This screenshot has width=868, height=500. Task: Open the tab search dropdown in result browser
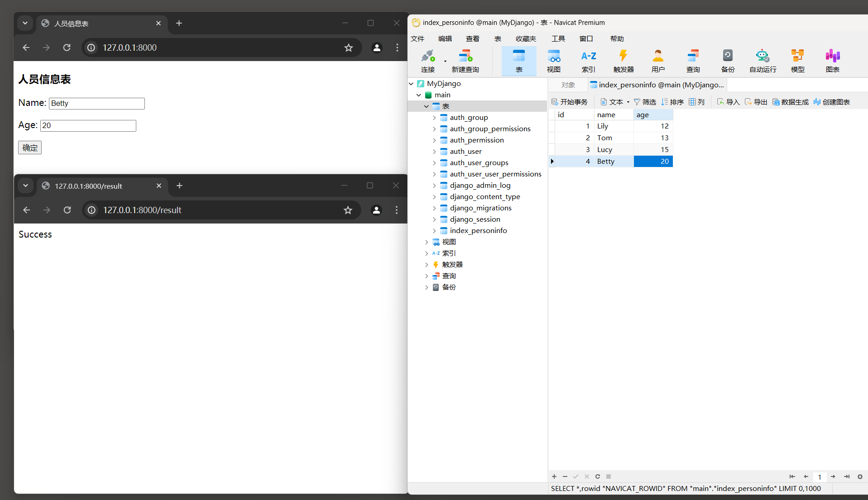coord(26,186)
